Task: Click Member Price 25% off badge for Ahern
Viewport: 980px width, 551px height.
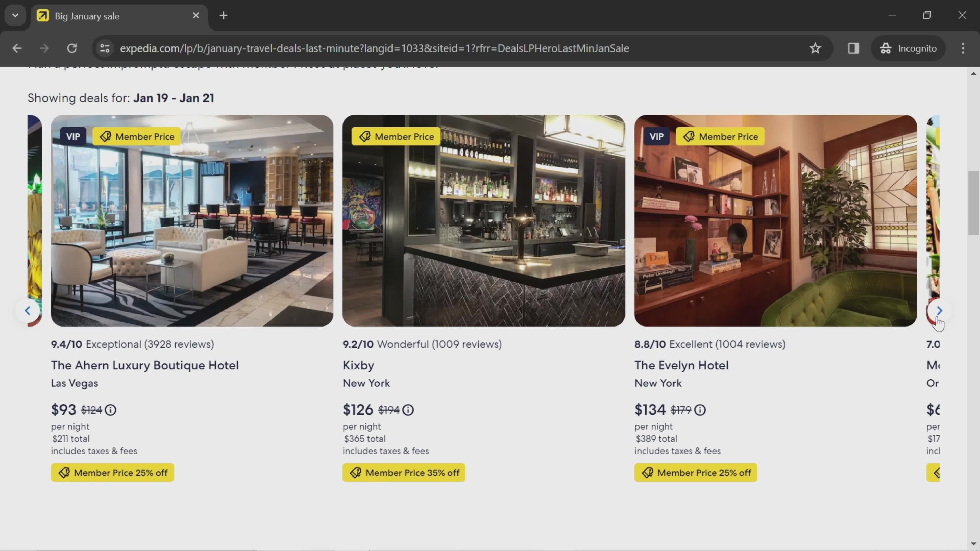Action: (x=113, y=473)
